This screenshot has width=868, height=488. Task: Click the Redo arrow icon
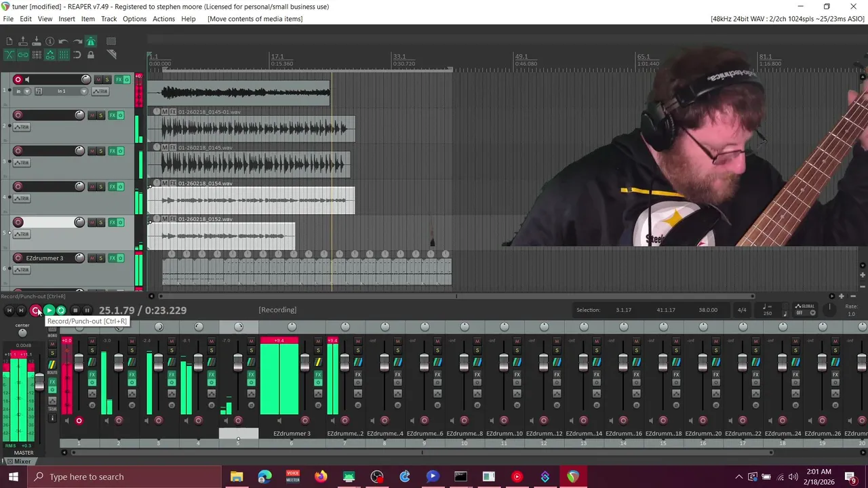pos(77,41)
